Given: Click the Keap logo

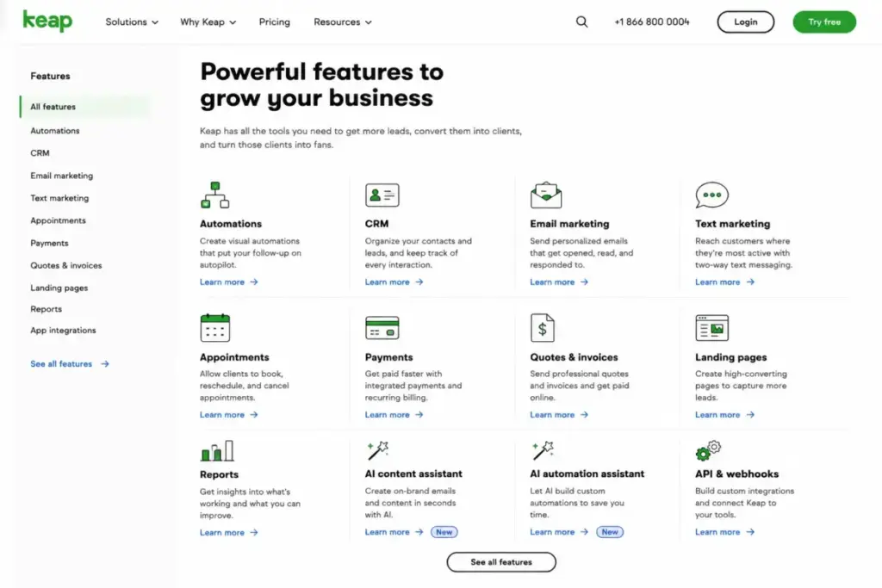Looking at the screenshot, I should [x=47, y=22].
